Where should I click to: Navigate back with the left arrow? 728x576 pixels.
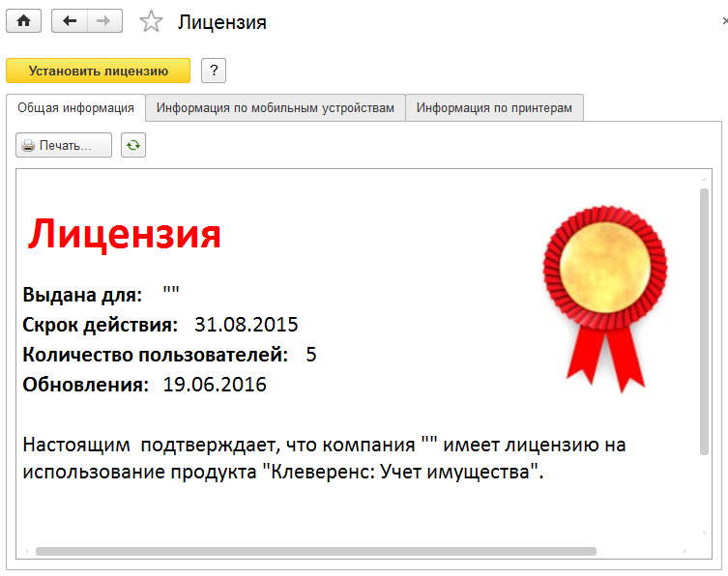click(70, 21)
